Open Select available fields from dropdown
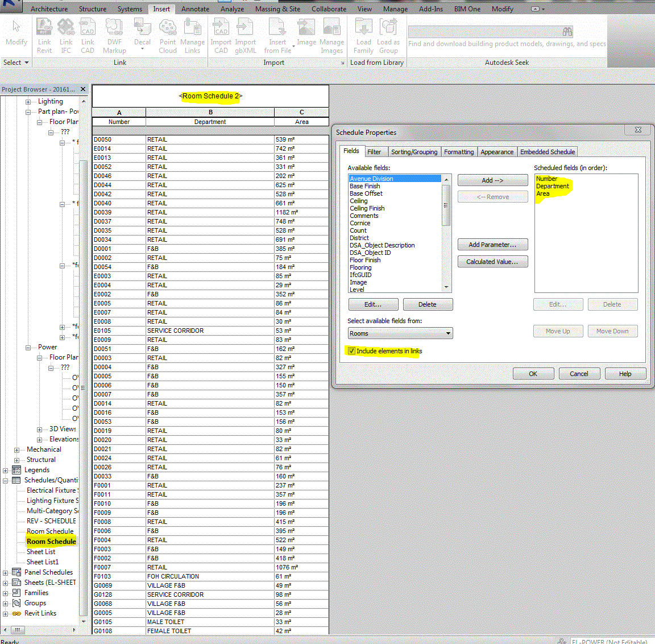 [400, 333]
